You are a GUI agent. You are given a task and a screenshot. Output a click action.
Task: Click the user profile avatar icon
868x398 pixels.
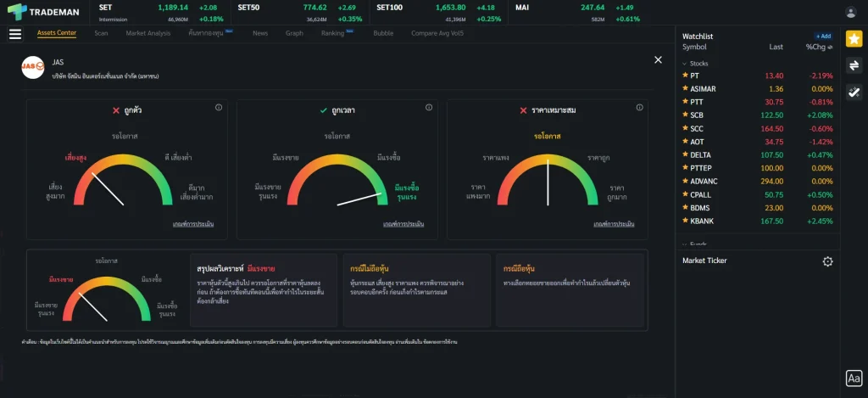pyautogui.click(x=851, y=12)
